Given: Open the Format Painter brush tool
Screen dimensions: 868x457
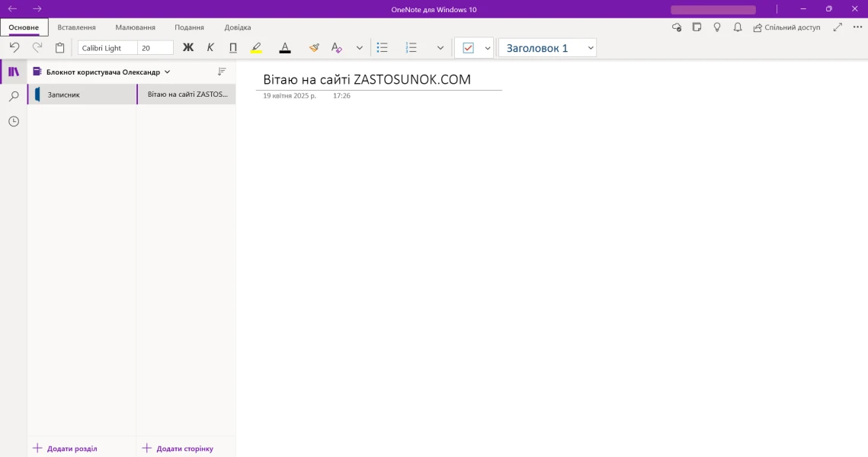Looking at the screenshot, I should tap(314, 47).
